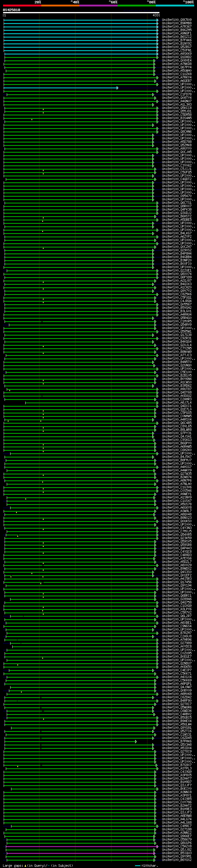Click the short cyan alignment bar ending mid-query

61,88
